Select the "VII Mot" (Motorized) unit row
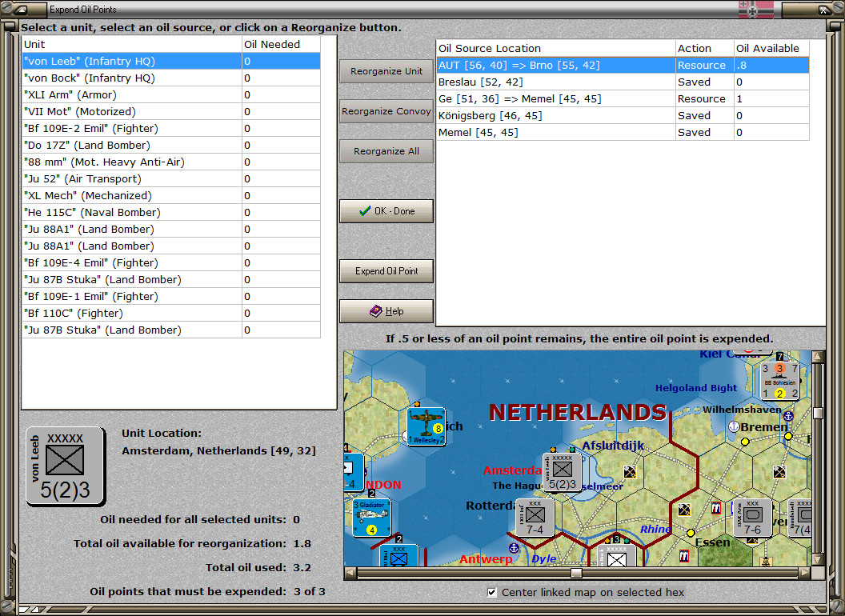845x616 pixels. pos(171,111)
